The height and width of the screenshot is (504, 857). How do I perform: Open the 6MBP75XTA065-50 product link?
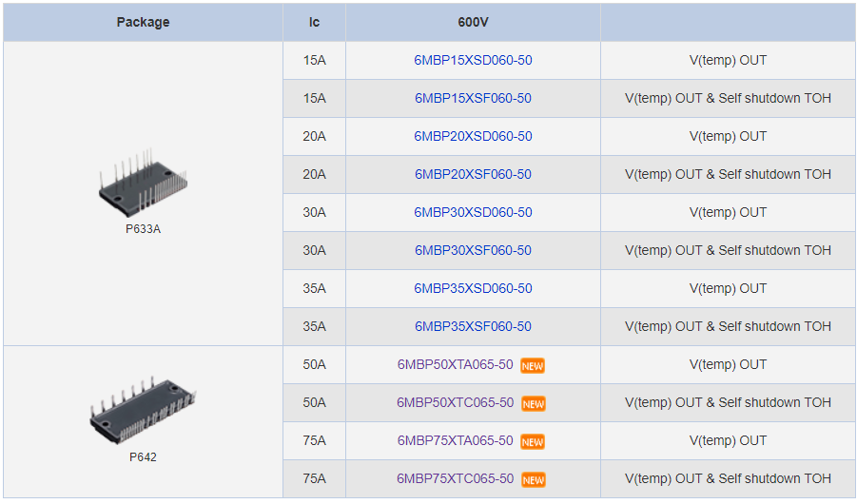[455, 440]
